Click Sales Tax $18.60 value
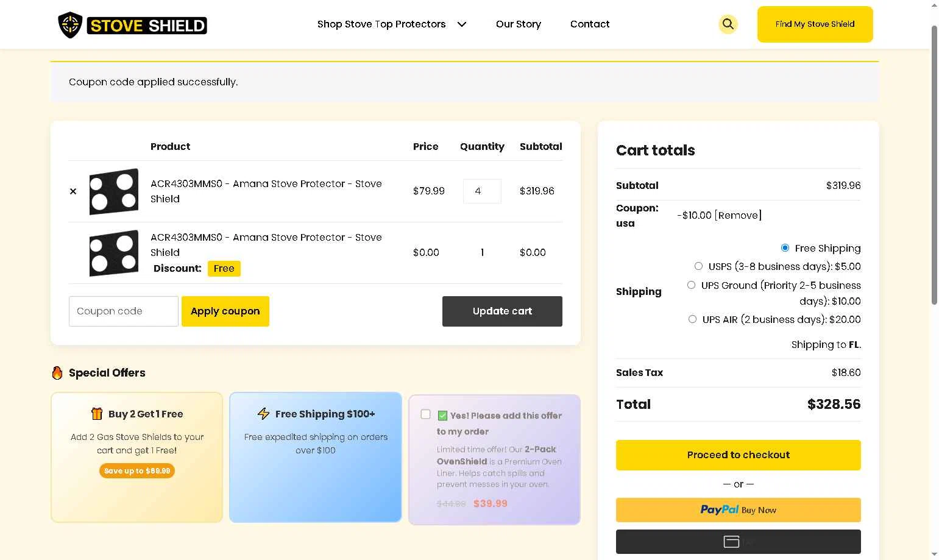 [846, 373]
